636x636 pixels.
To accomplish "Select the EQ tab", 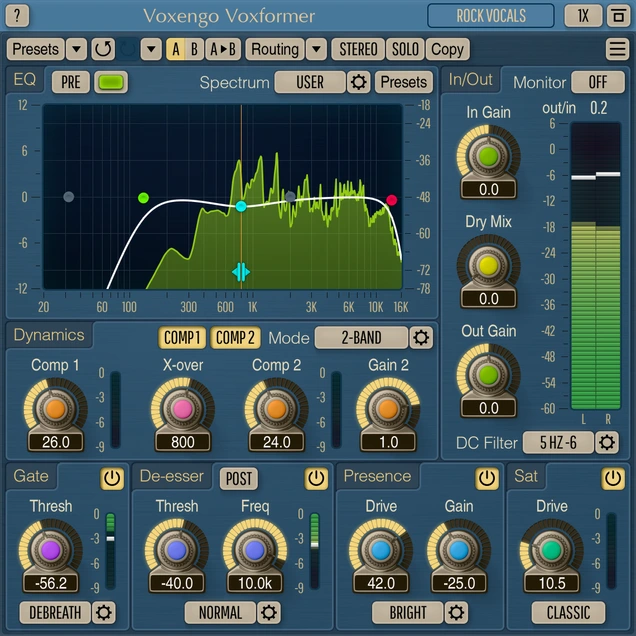I will 25,80.
